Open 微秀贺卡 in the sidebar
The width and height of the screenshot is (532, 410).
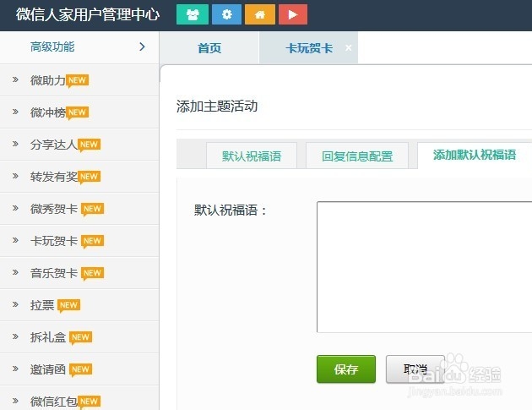click(53, 209)
